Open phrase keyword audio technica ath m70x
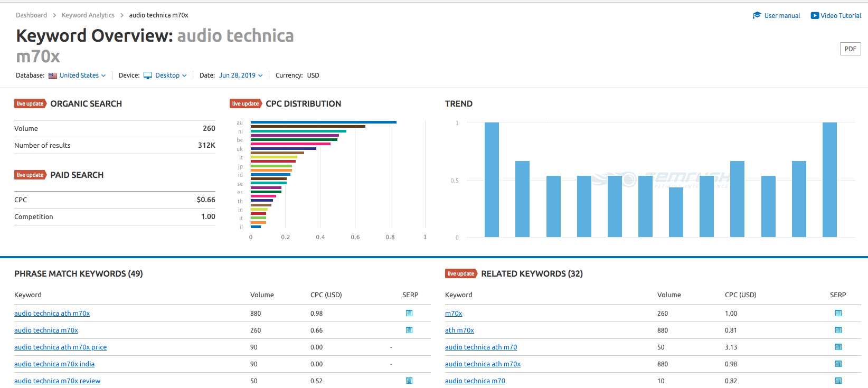 tap(52, 313)
